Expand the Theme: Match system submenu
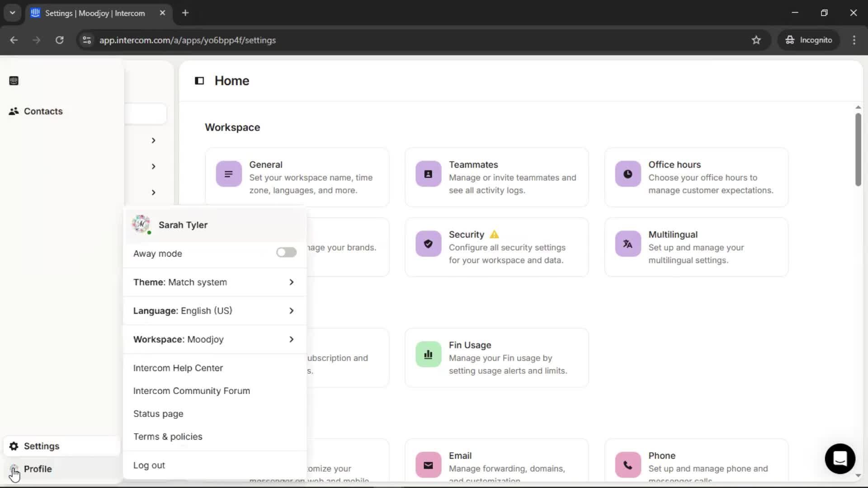This screenshot has width=868, height=488. coord(215,282)
